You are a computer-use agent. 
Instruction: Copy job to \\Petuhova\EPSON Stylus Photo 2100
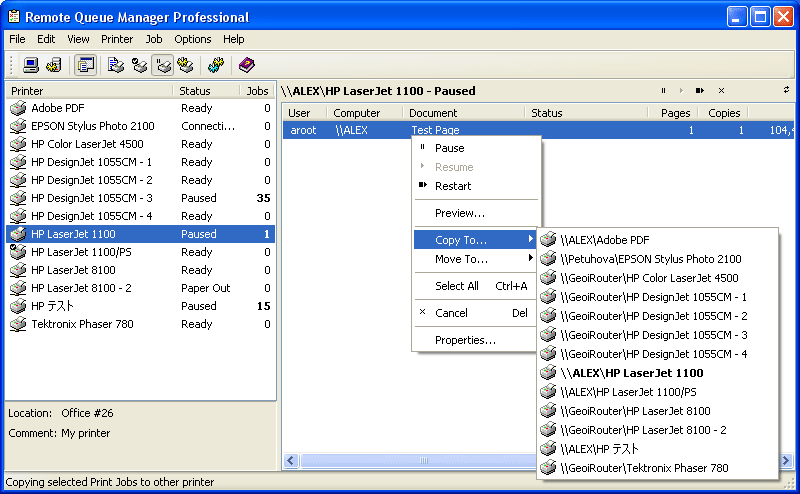coord(658,259)
